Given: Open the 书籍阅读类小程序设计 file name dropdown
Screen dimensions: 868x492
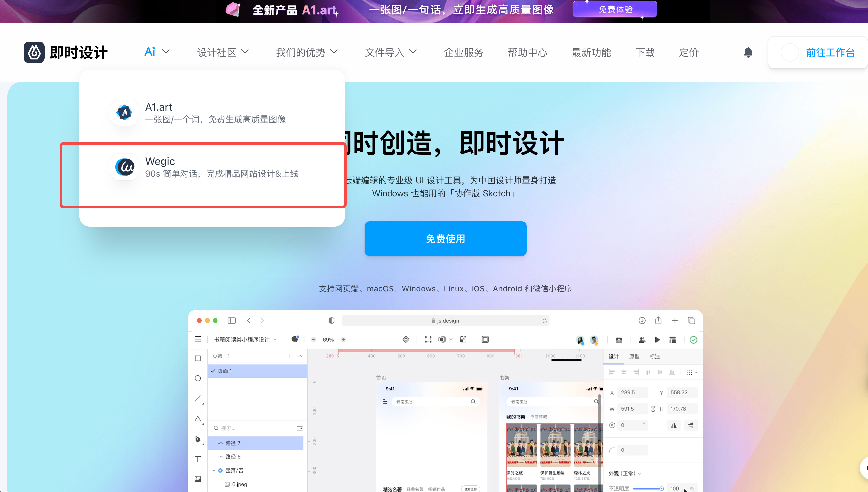Looking at the screenshot, I should click(275, 339).
